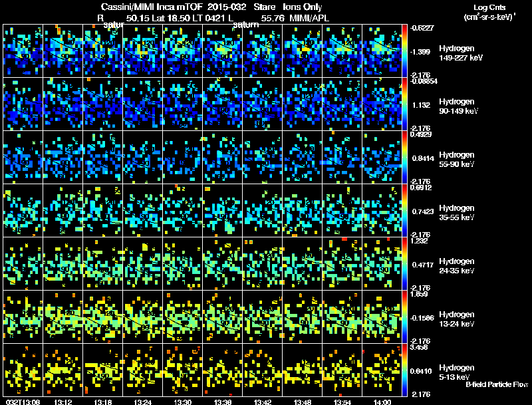Select the Hydrogen 24-35 keV label
This screenshot has height=405, width=532.
[457, 266]
